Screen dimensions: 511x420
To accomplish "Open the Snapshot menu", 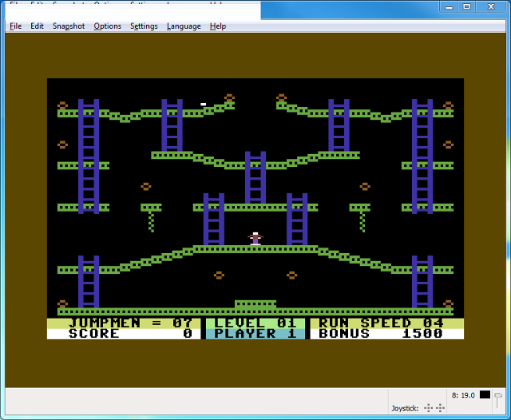I will click(x=69, y=26).
